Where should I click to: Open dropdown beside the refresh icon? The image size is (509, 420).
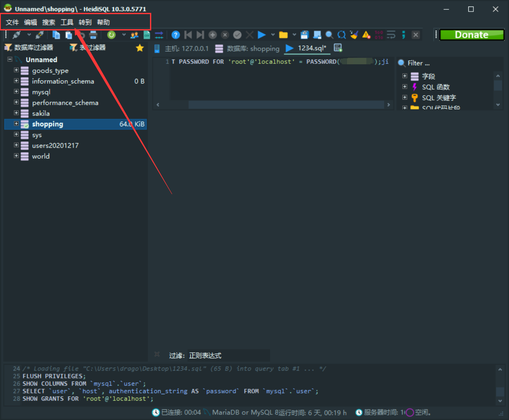(124, 34)
